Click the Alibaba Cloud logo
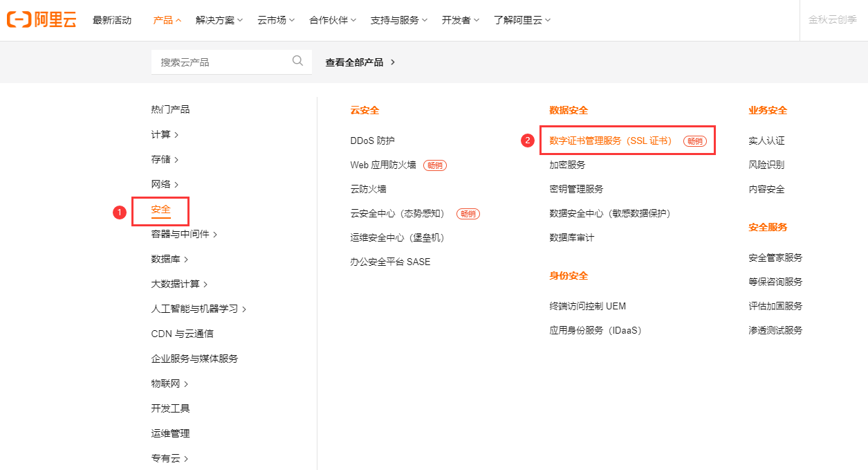Viewport: 868px width, 470px height. pos(41,20)
